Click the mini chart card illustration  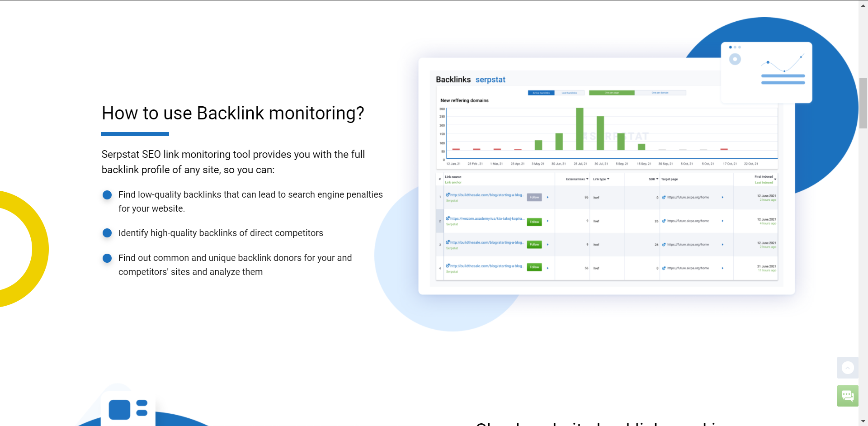(x=766, y=72)
